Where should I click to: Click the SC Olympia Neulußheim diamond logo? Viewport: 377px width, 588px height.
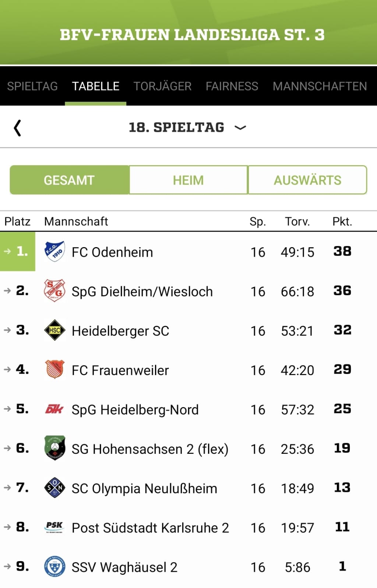click(x=54, y=488)
